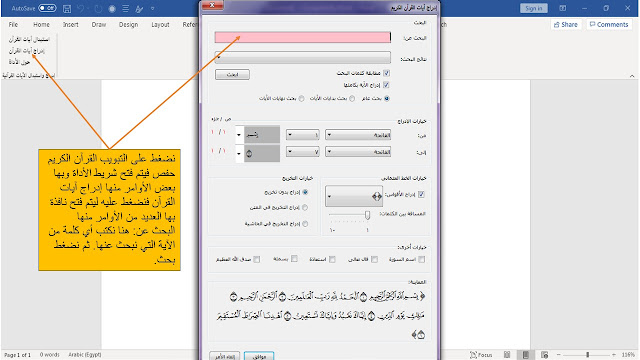Open the 'إلى' surah dropdown showing الفاتحة
Image resolution: width=640 pixels, height=360 pixels.
click(358, 152)
